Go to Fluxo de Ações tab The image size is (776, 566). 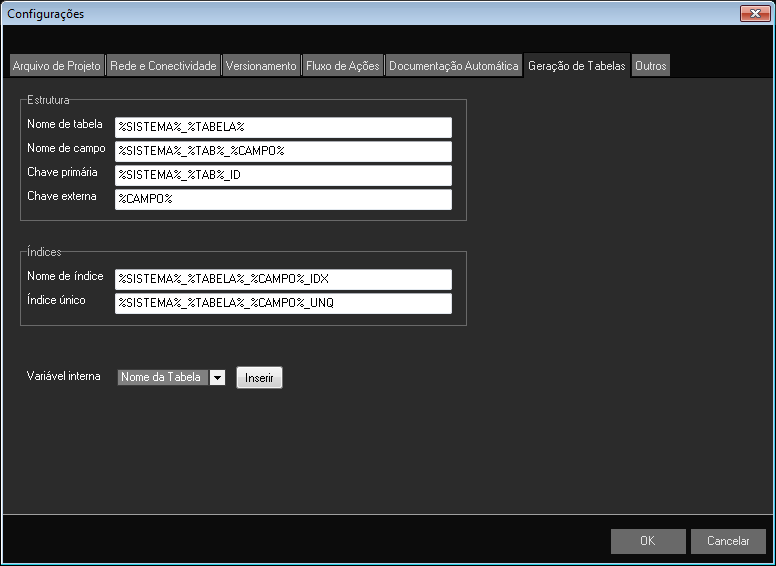click(343, 66)
